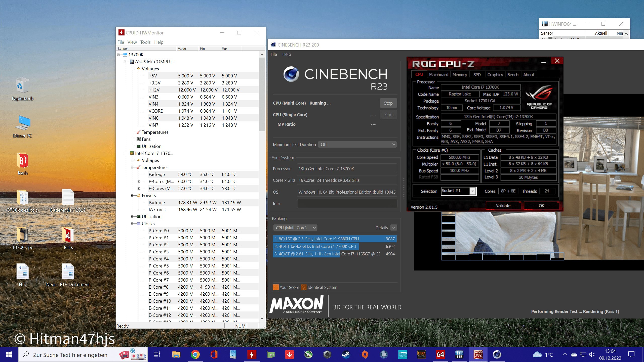Click the Windows taskbar search box
Screen dimensions: 644x362
tap(83, 355)
